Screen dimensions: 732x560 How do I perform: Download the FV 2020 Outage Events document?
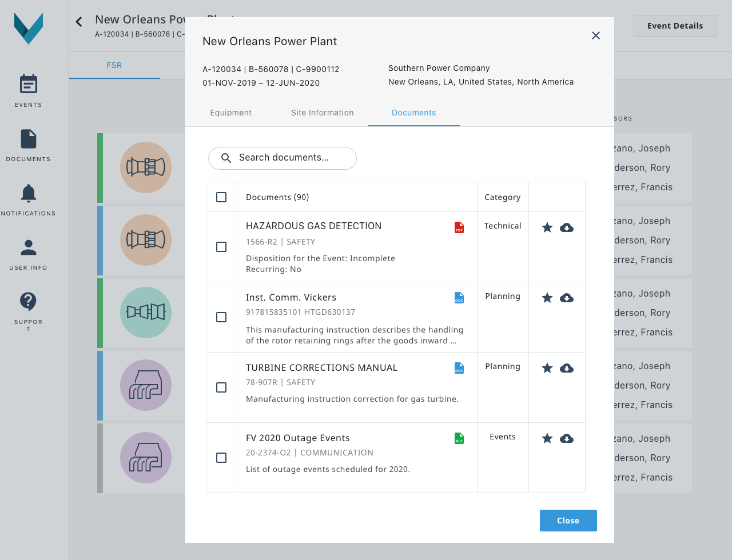tap(567, 438)
